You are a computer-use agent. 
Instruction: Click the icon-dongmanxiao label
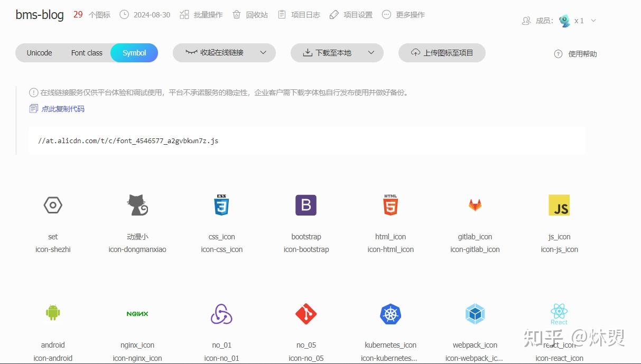click(x=137, y=249)
